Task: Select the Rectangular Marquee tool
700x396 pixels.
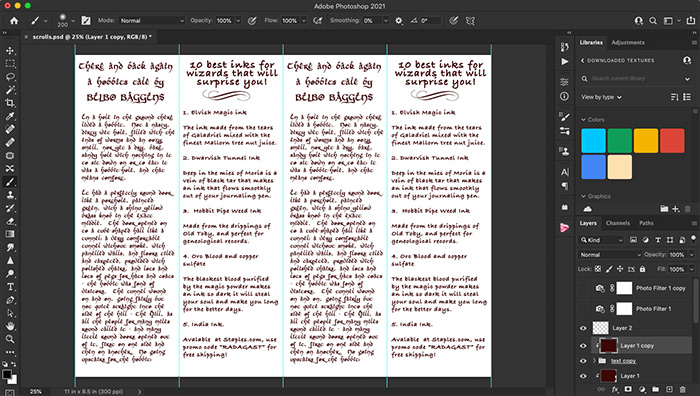Action: point(10,64)
